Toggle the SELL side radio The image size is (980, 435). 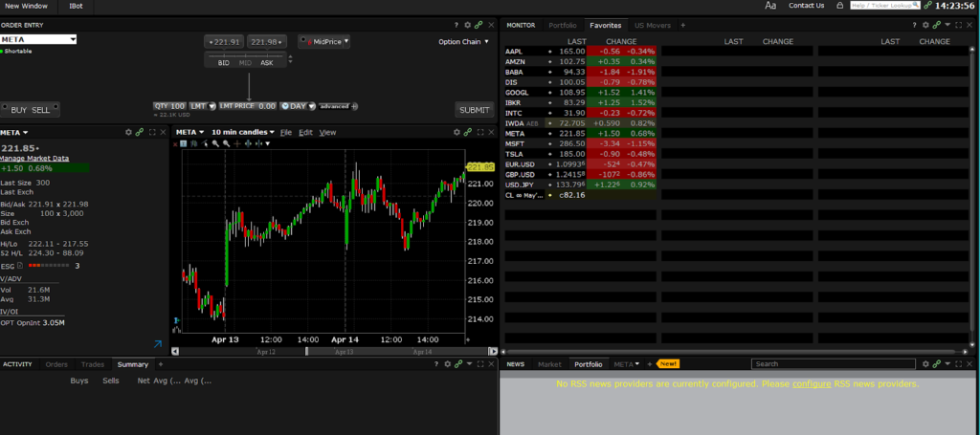tap(56, 107)
